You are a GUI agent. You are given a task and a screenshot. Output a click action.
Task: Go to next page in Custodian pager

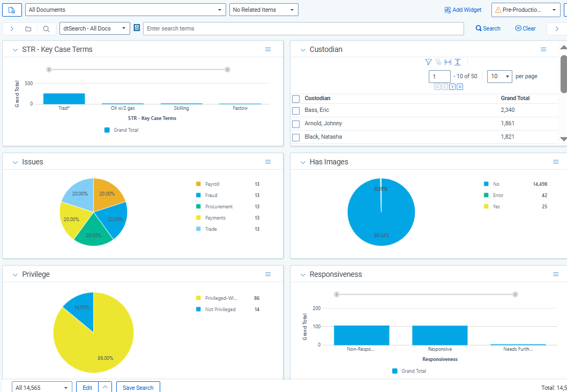click(452, 87)
